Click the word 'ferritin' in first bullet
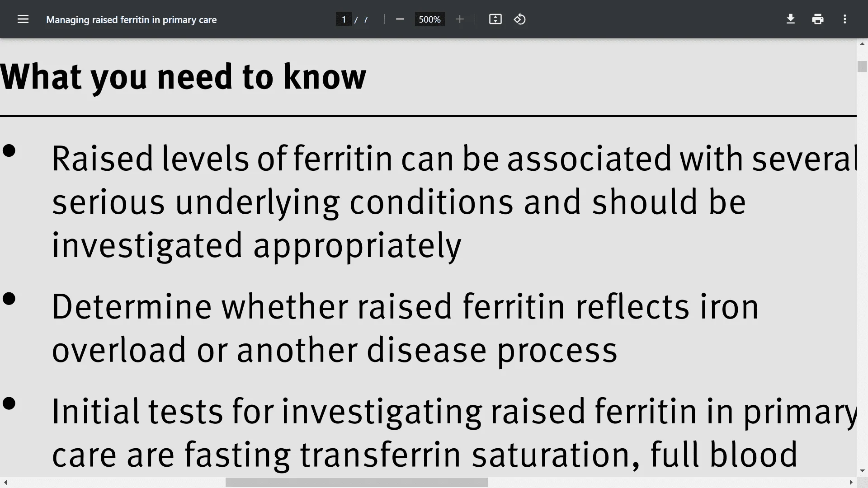This screenshot has height=488, width=868. (343, 159)
